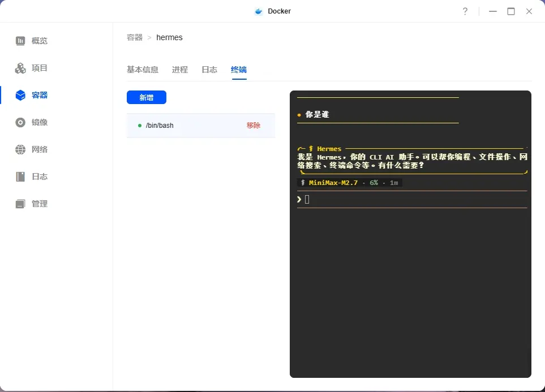Select the 项目 projects icon
Screen dimensions: 545x392
coord(31,68)
